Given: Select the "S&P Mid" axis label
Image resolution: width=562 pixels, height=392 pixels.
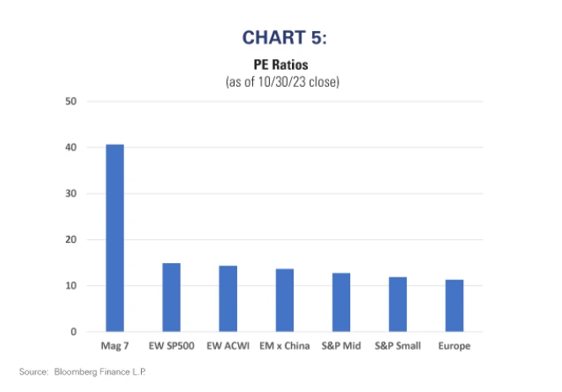Looking at the screenshot, I should pyautogui.click(x=341, y=346).
